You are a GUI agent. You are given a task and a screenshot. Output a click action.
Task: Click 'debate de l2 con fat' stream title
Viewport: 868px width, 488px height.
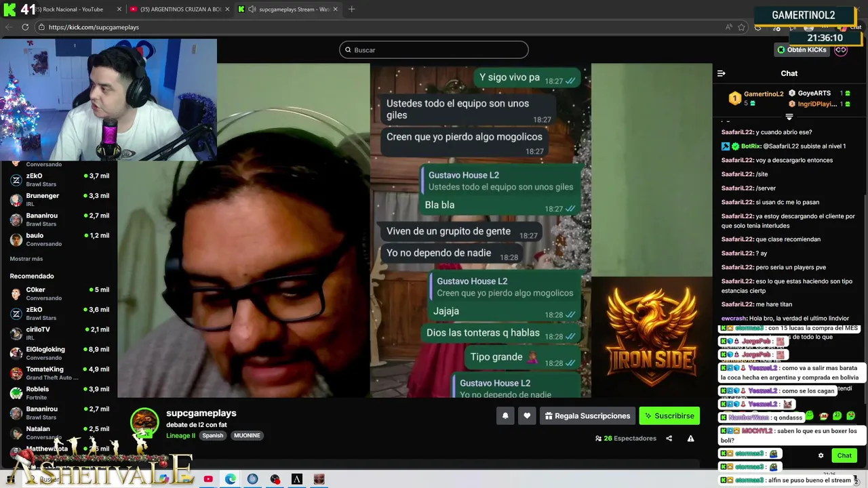tap(197, 424)
